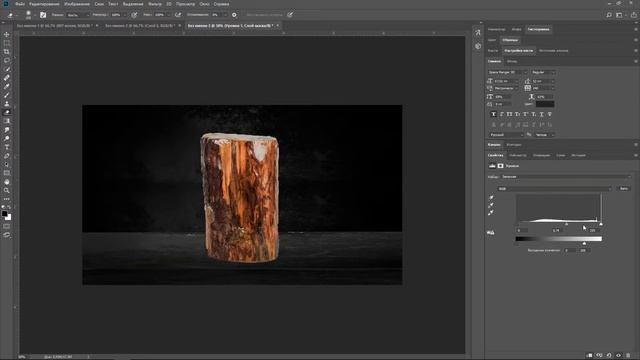The image size is (640, 360).
Task: Open the first collapsed panel icon beside canvas
Action: (478, 33)
